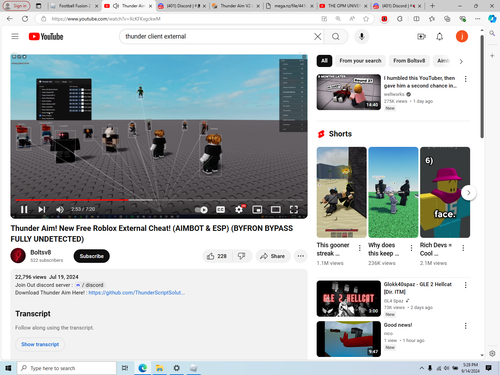This screenshot has height=375, width=500.
Task: Open the Create video icon
Action: tap(421, 36)
